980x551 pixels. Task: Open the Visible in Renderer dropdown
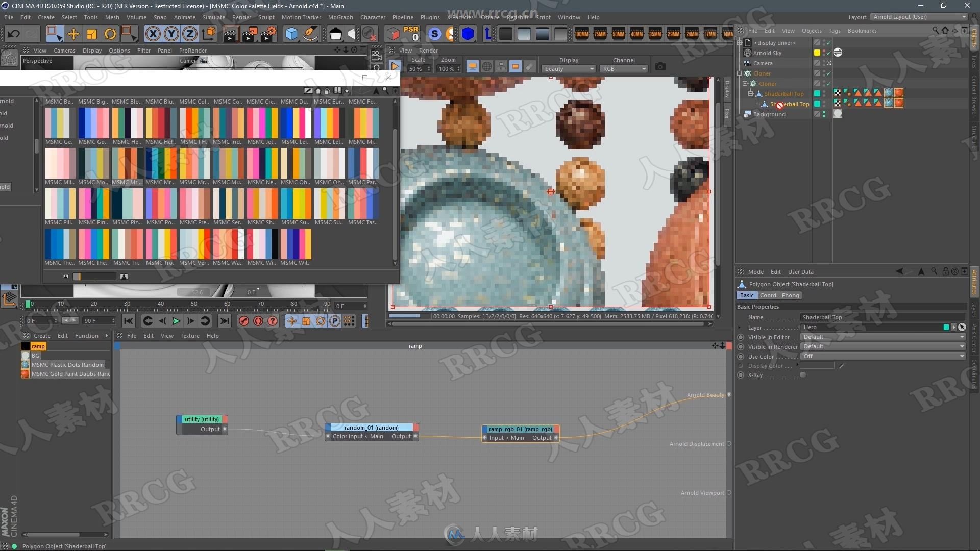[883, 346]
